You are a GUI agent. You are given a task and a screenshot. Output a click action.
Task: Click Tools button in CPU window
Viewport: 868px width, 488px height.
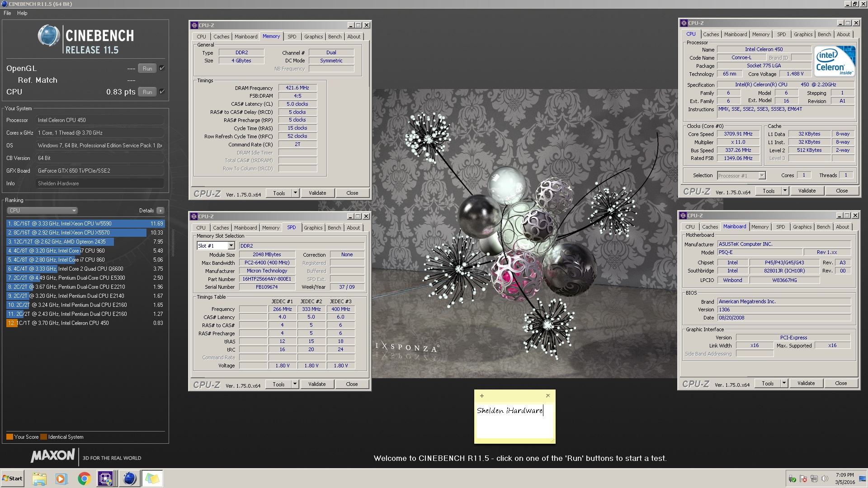pyautogui.click(x=769, y=191)
